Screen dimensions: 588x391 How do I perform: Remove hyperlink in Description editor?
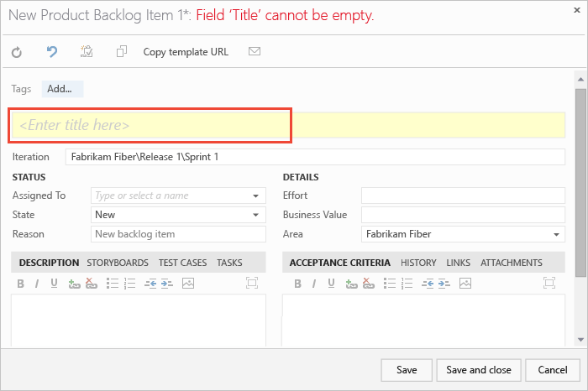pos(91,283)
